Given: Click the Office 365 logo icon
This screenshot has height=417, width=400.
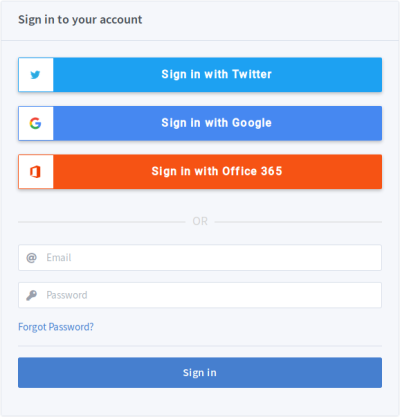Looking at the screenshot, I should click(x=35, y=172).
